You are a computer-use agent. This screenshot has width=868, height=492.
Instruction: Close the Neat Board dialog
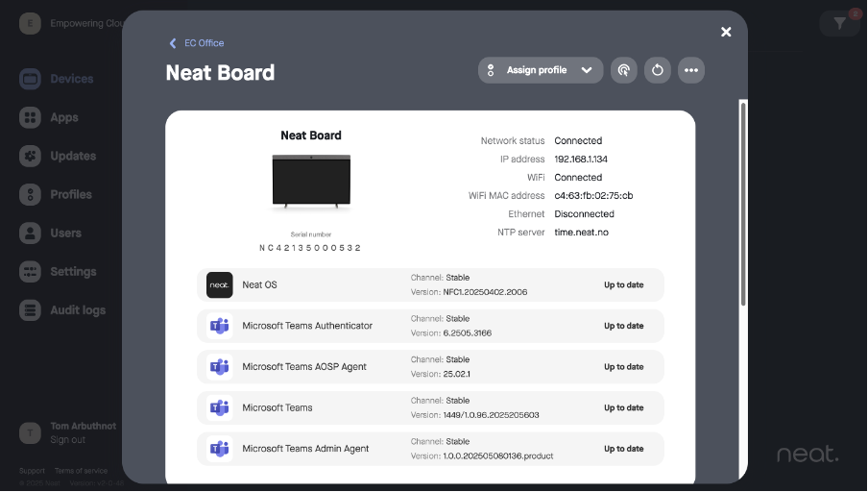pos(726,32)
